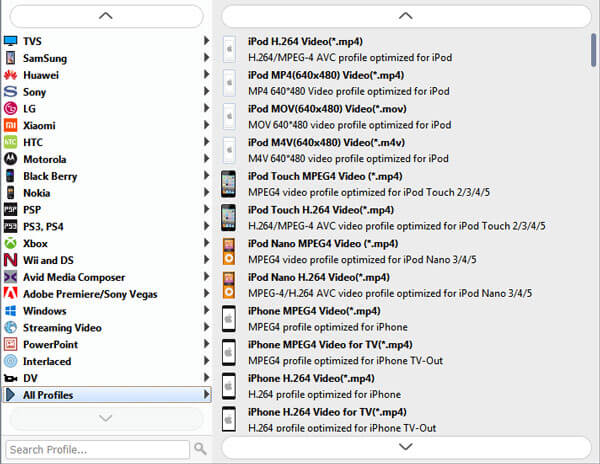Open the Streaming Video category
This screenshot has height=464, width=600.
107,327
